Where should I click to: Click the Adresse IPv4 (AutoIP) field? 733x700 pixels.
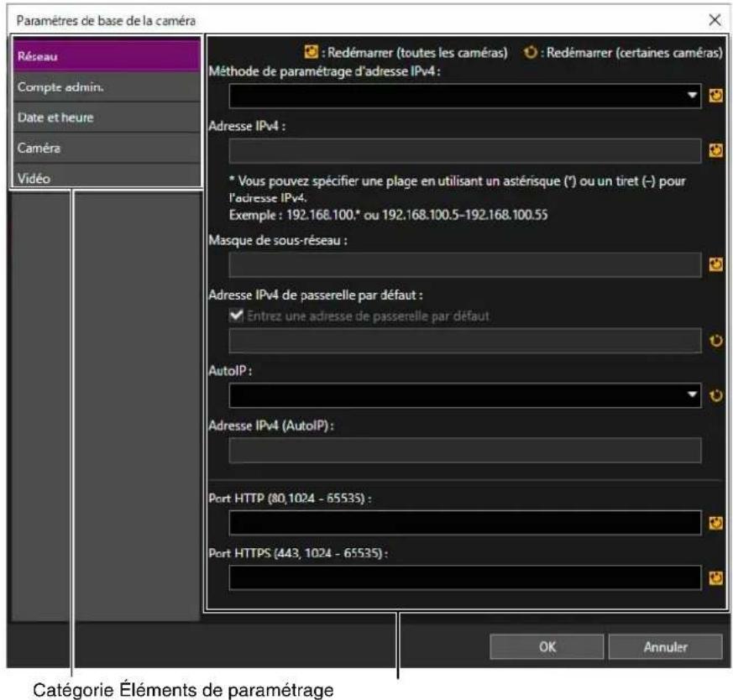[464, 450]
